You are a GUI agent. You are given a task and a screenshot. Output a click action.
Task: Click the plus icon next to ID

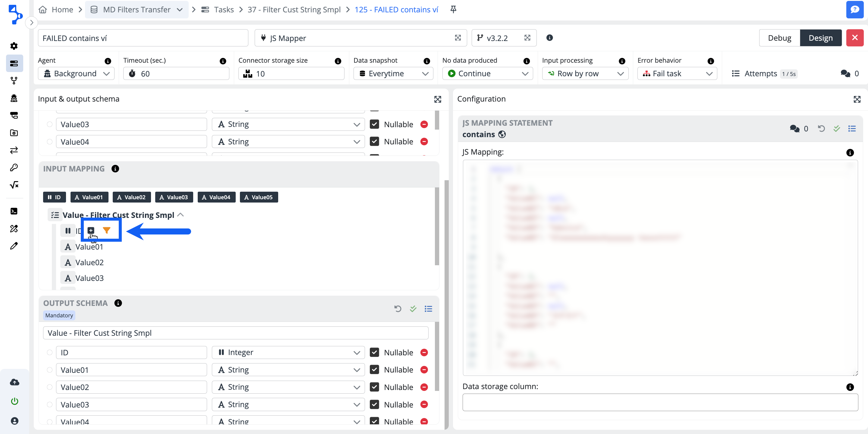(91, 231)
